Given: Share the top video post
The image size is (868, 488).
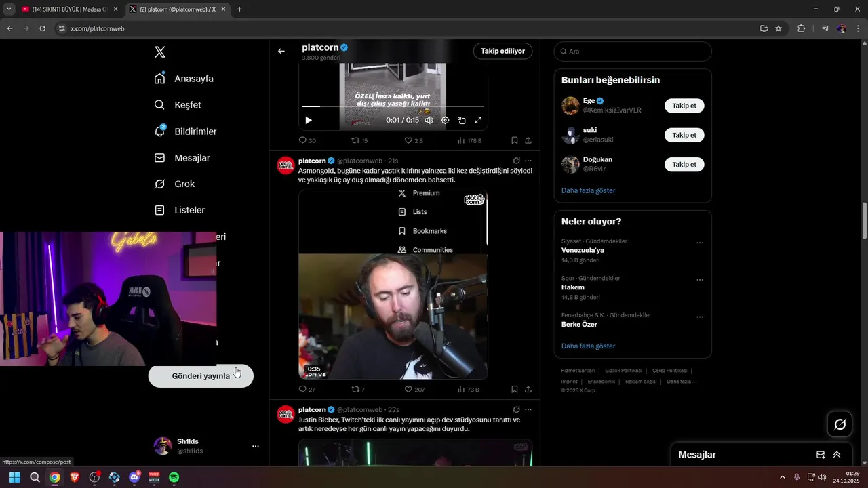Looking at the screenshot, I should point(528,140).
